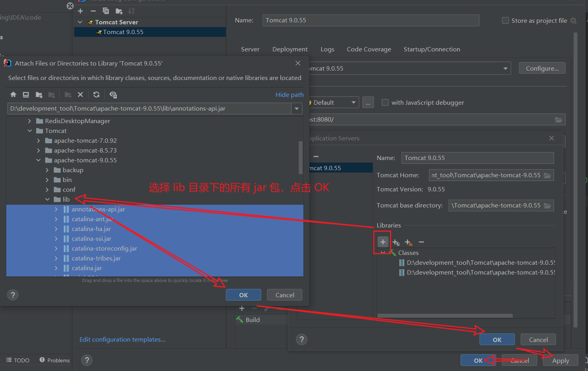Browse for Tomcat Home folder
Image resolution: width=588 pixels, height=371 pixels.
[547, 175]
